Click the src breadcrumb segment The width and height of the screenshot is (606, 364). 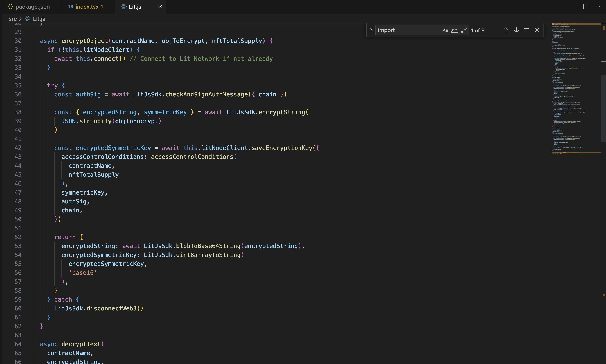(13, 19)
